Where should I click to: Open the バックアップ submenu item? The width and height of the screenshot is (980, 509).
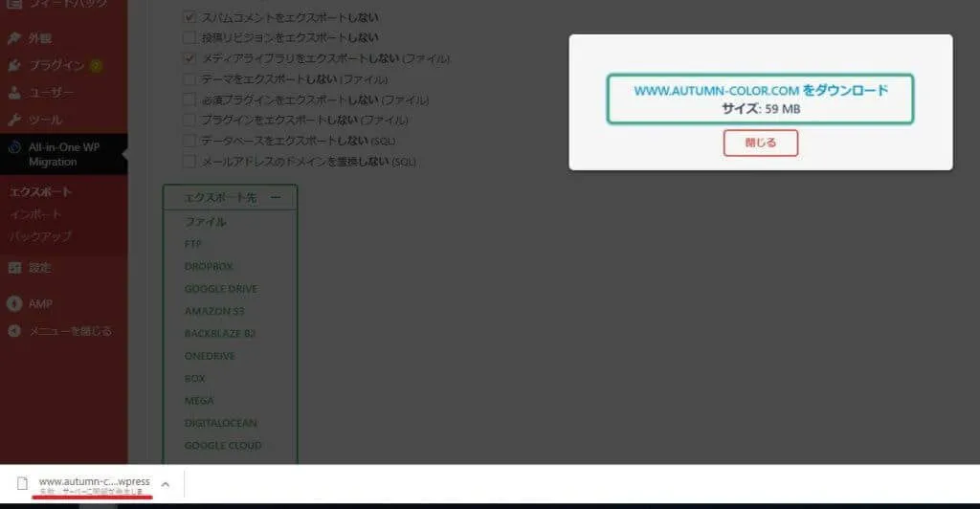click(40, 235)
